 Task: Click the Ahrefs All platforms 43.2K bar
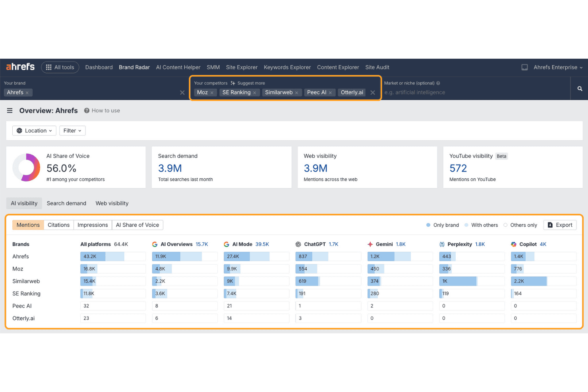pos(113,257)
